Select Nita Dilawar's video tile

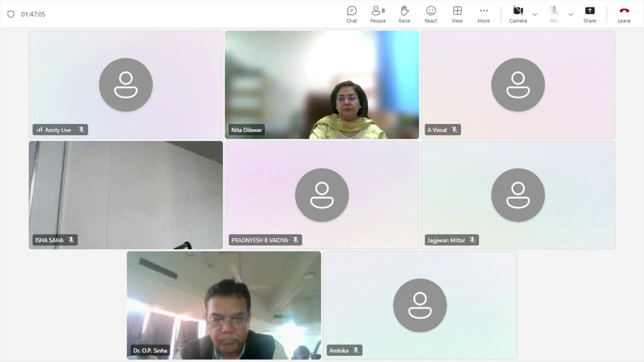tap(322, 84)
